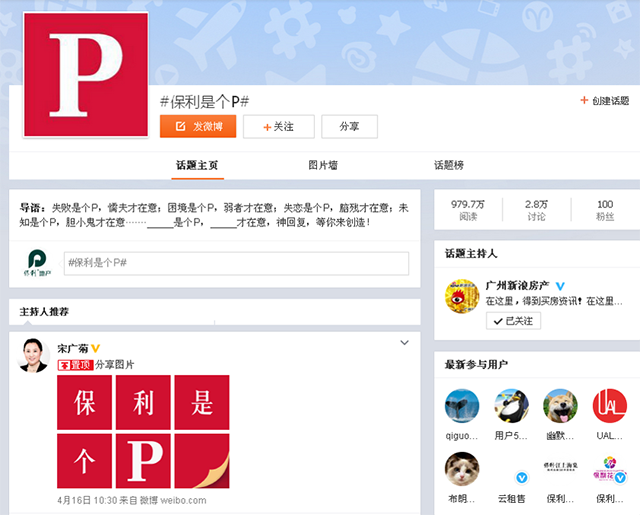
Task: Open smiling dog avatar of 幽默 user
Action: (560, 406)
